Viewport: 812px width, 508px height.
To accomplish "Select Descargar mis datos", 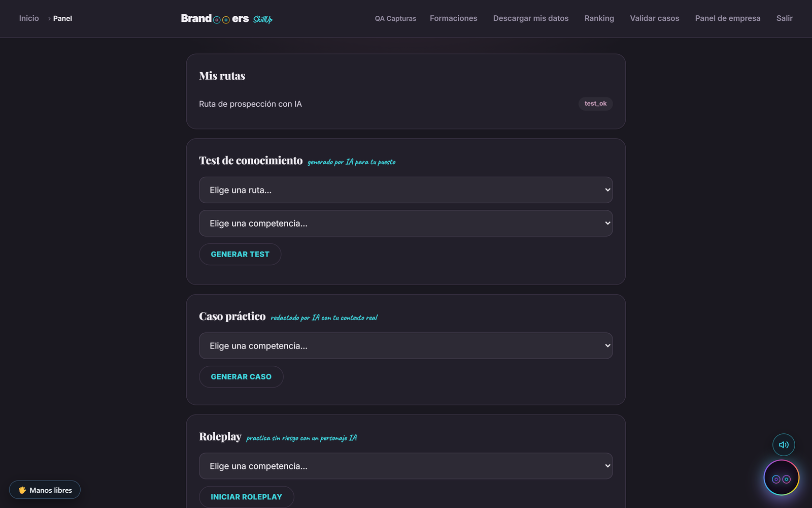I will [x=530, y=18].
